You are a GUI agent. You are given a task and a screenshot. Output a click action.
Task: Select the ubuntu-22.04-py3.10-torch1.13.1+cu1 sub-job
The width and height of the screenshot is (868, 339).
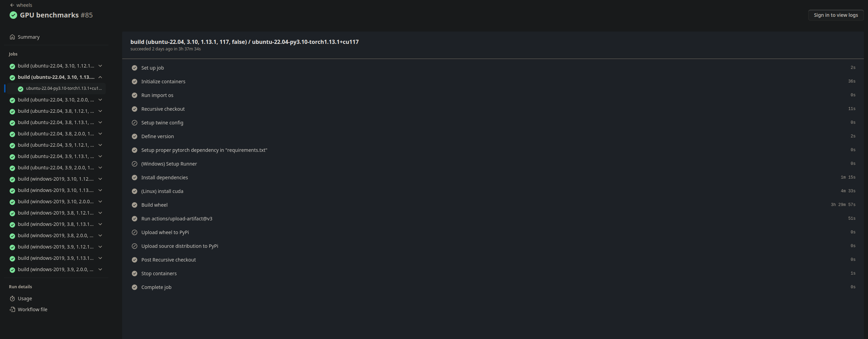coord(60,88)
